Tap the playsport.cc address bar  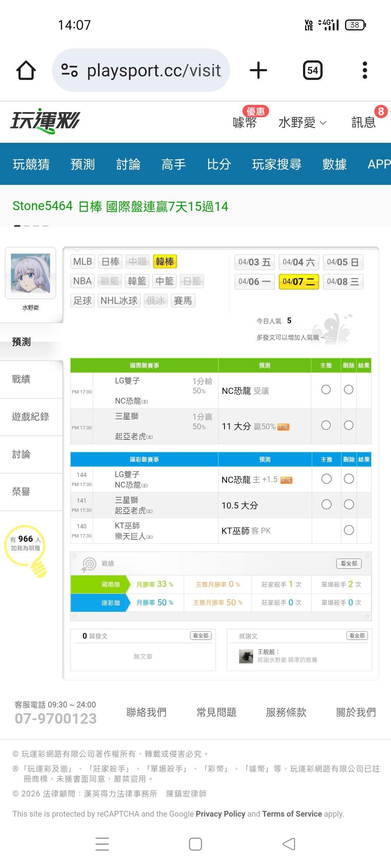[x=141, y=70]
